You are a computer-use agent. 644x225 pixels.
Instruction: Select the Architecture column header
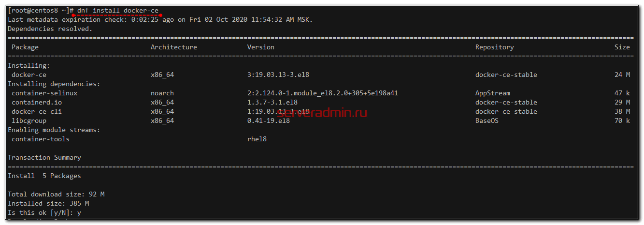point(173,47)
